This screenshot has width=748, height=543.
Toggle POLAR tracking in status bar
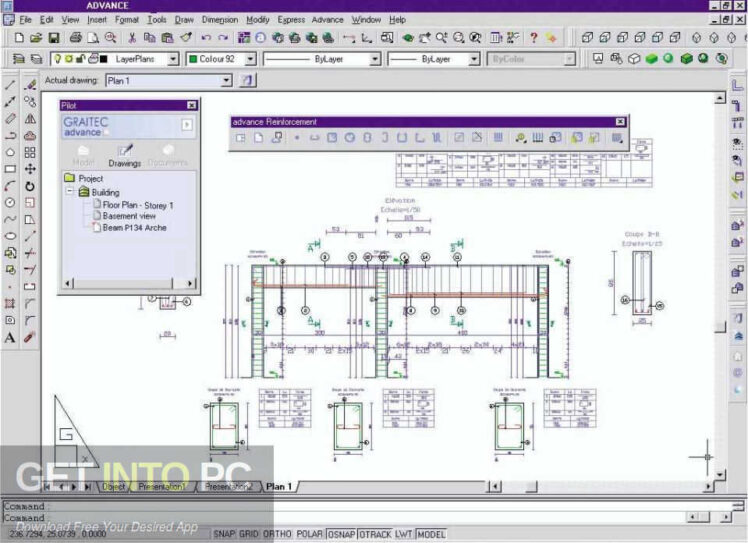point(310,534)
